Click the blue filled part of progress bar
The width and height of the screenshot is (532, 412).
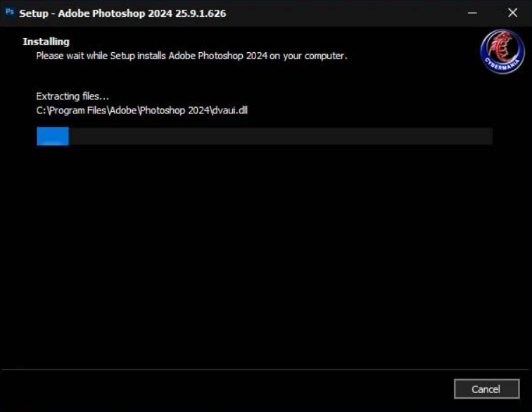tap(53, 137)
